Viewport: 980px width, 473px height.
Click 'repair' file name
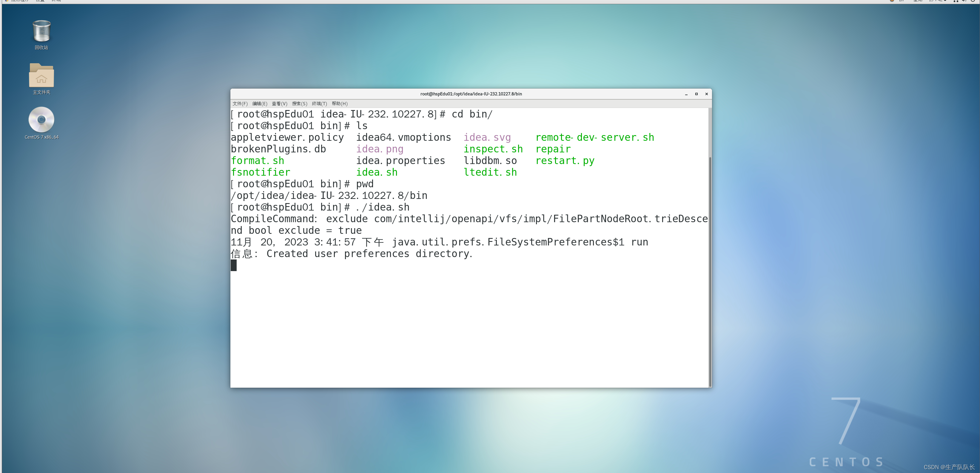[553, 149]
